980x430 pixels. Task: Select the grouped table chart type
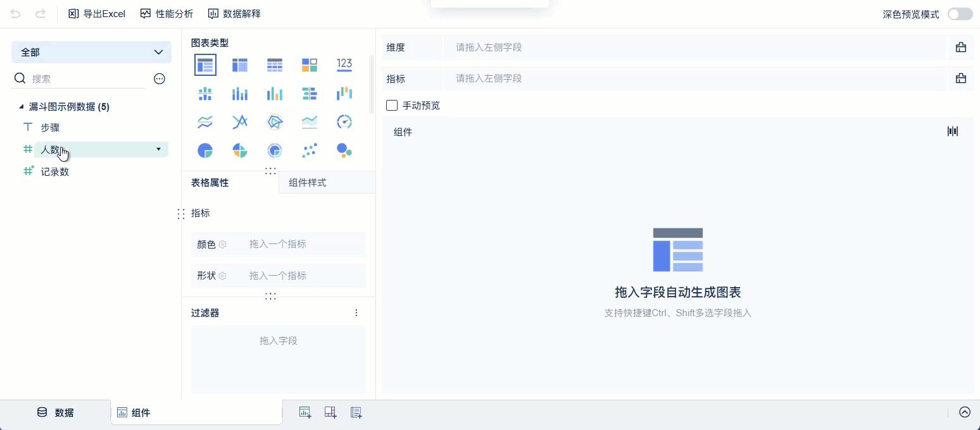205,64
